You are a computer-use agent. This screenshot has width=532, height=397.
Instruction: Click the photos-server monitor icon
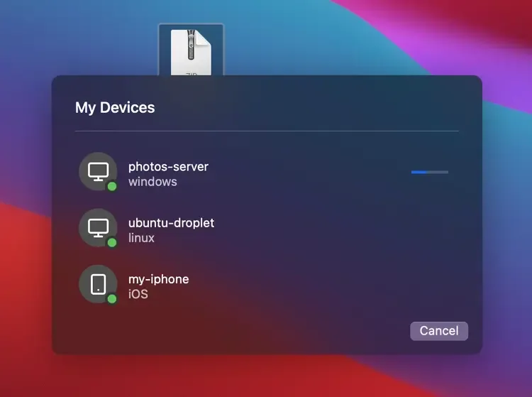(x=98, y=171)
